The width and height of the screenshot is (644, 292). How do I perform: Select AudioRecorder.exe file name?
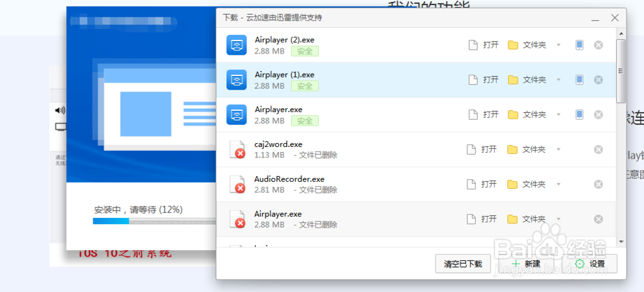click(289, 179)
